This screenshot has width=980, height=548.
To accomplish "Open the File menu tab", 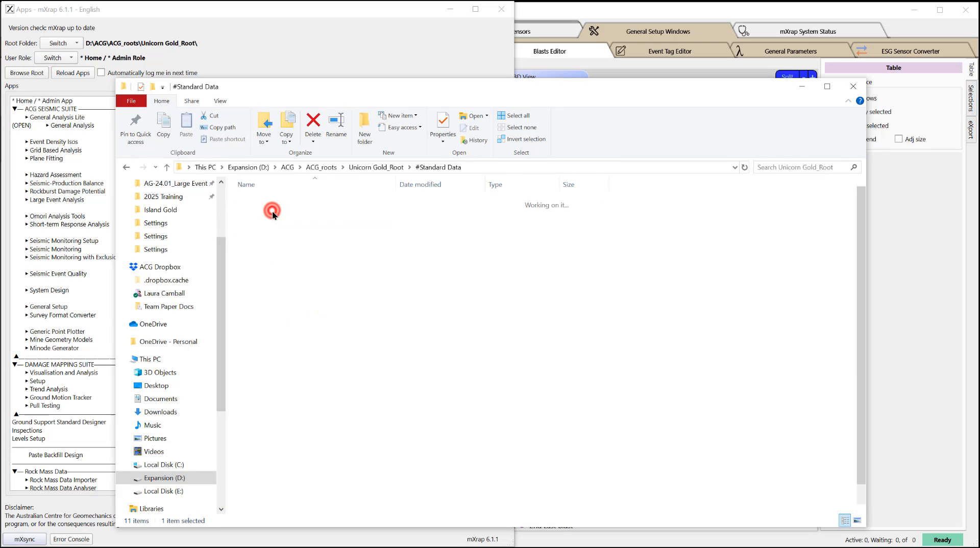I will coord(131,101).
